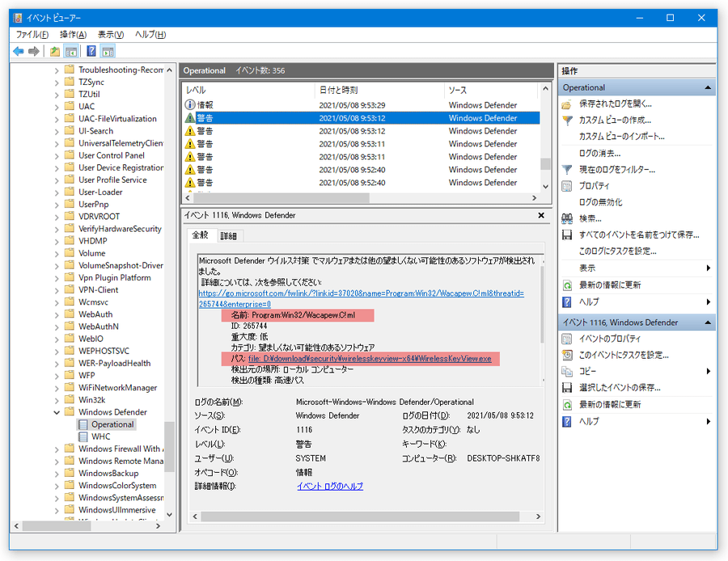Expand the VPN-Client tree node
Viewport: 728px width, 561px height.
point(57,289)
